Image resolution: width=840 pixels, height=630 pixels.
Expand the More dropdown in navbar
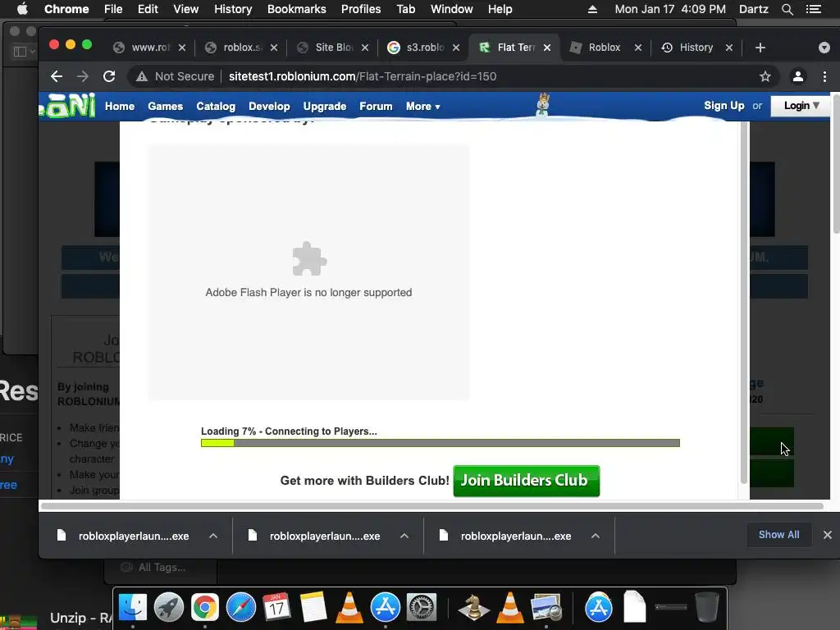tap(422, 106)
